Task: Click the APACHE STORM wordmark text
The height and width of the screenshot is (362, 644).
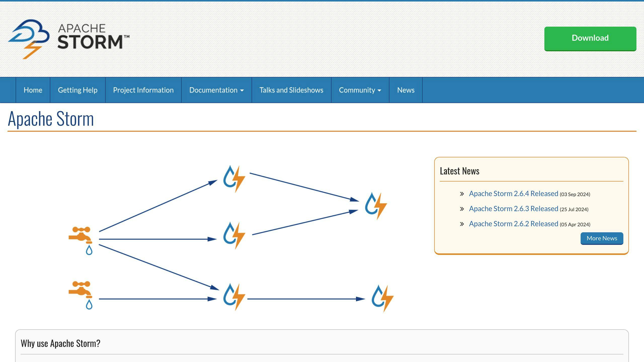Action: [94, 36]
